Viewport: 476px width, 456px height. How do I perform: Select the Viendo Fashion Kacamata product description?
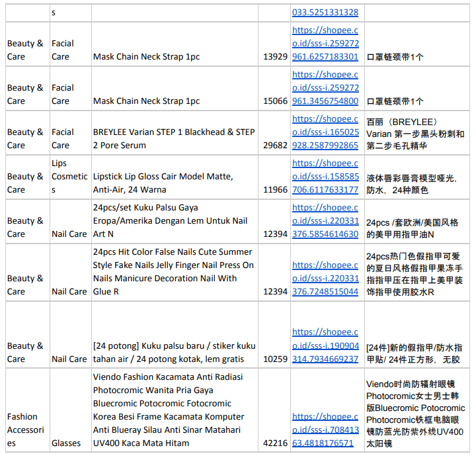(169, 410)
